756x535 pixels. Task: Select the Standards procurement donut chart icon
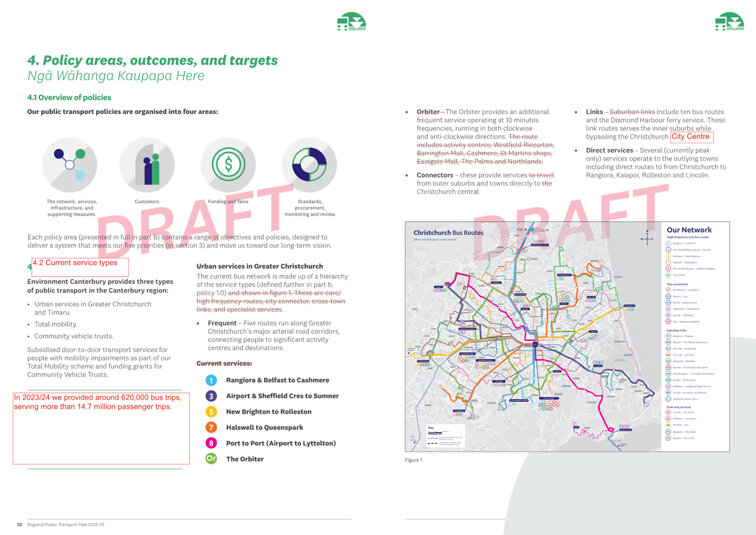point(310,165)
